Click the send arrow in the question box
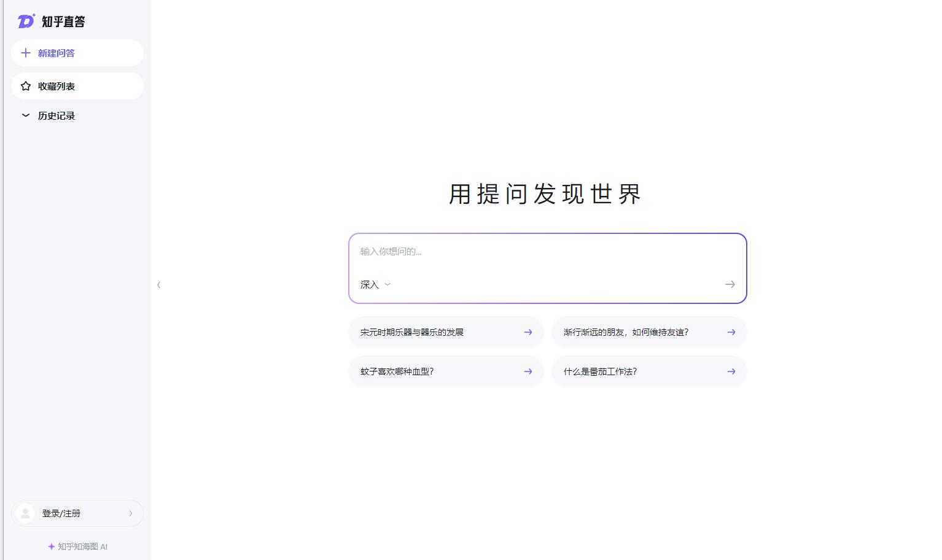This screenshot has height=560, width=942. [730, 284]
